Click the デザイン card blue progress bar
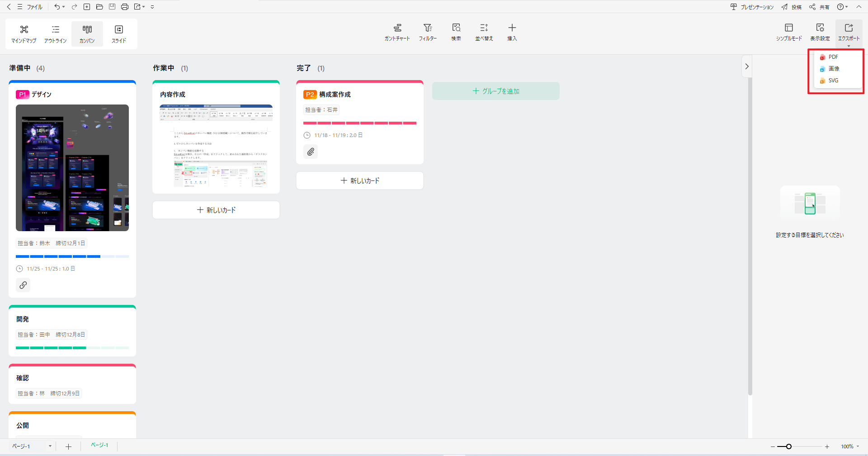The width and height of the screenshot is (868, 456). pyautogui.click(x=72, y=256)
